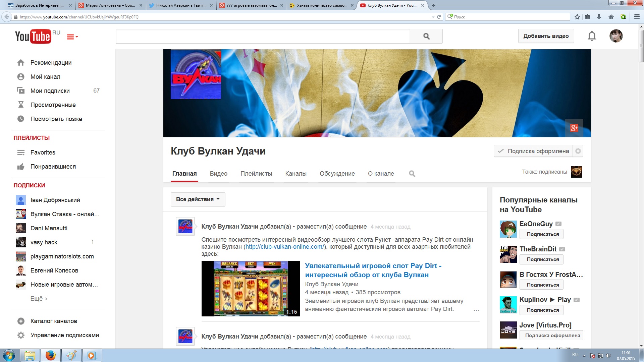Open the club-vulkan-online.com link in post
Screen dimensions: 644x362
[284, 247]
